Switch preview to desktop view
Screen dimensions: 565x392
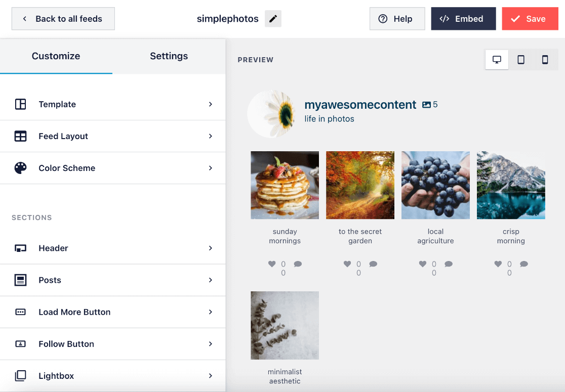click(x=497, y=59)
